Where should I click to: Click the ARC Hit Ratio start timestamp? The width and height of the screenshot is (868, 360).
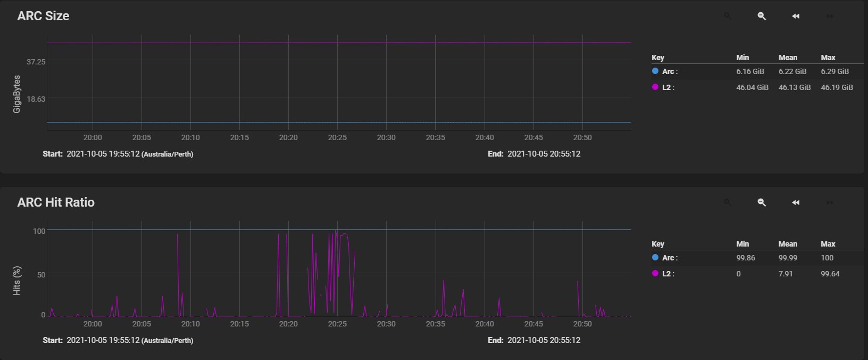(x=103, y=340)
